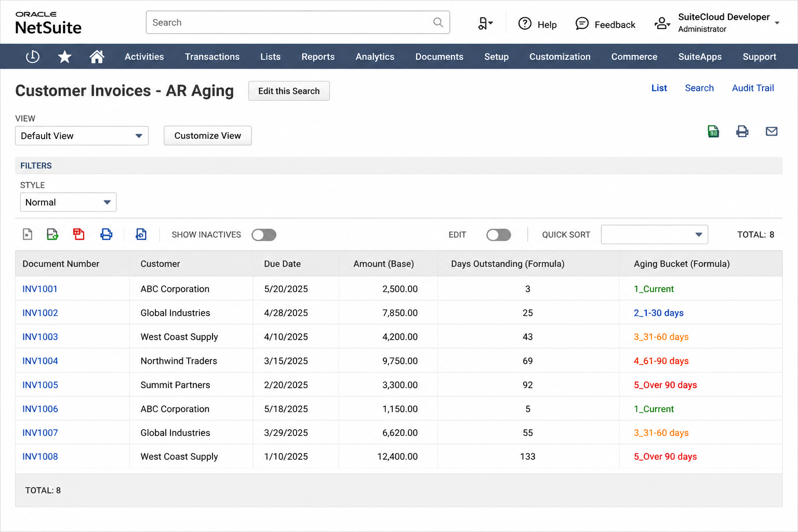The width and height of the screenshot is (798, 532).
Task: Sort by Days Outstanding (Formula) header
Action: click(x=508, y=264)
